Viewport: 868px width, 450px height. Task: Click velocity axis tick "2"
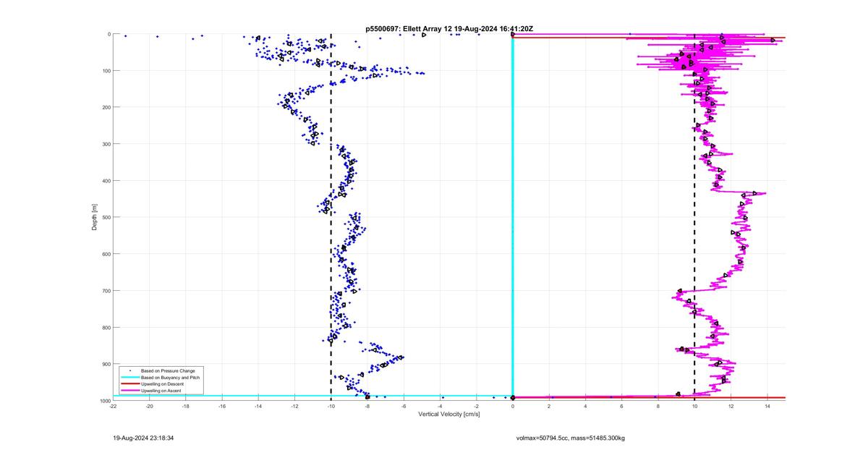click(x=549, y=407)
